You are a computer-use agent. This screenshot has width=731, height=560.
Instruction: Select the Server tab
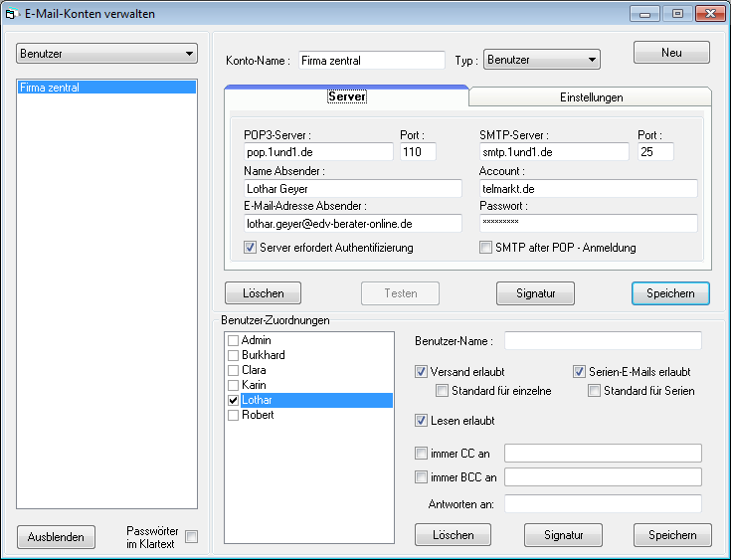347,96
